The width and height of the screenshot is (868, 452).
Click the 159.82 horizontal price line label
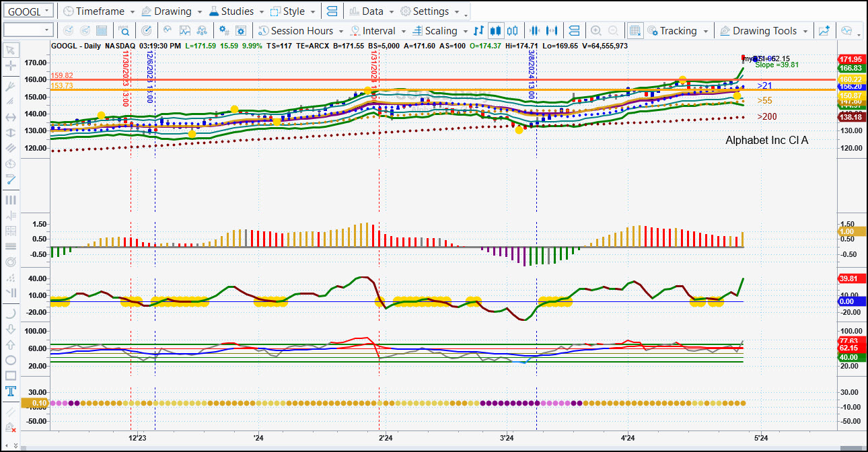tap(62, 76)
